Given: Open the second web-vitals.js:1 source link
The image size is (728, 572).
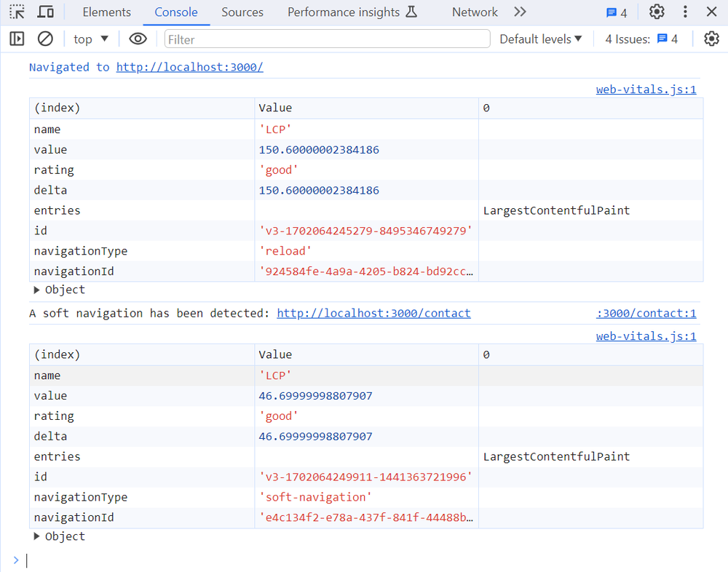Looking at the screenshot, I should click(x=646, y=336).
